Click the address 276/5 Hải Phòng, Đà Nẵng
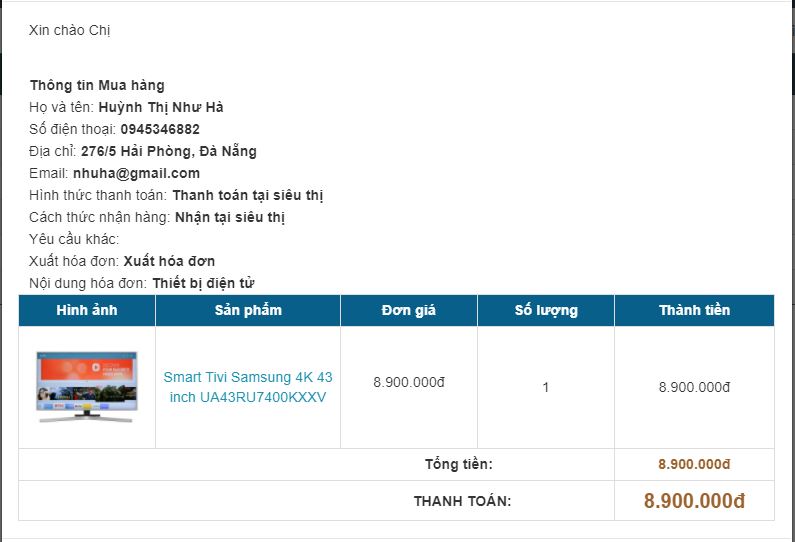This screenshot has width=795, height=542. (169, 151)
